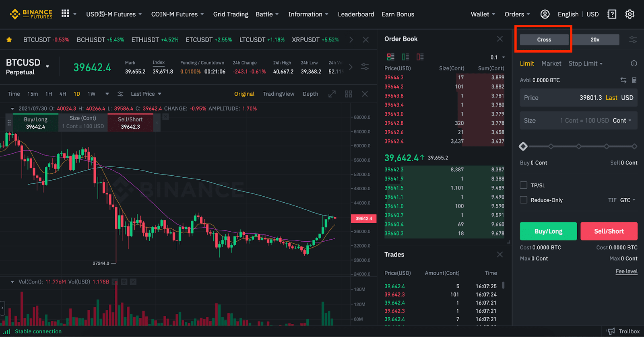Select the 15m chart interval
This screenshot has height=337, width=644.
click(33, 94)
